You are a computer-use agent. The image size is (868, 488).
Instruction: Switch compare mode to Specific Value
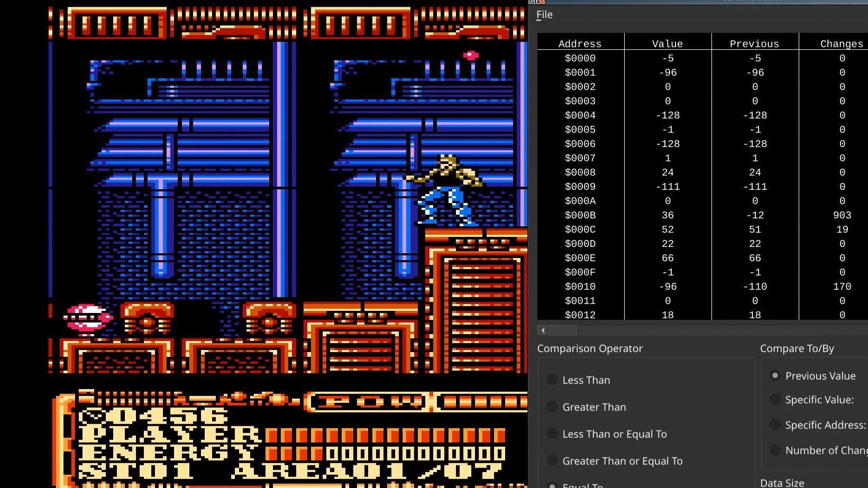tap(775, 399)
